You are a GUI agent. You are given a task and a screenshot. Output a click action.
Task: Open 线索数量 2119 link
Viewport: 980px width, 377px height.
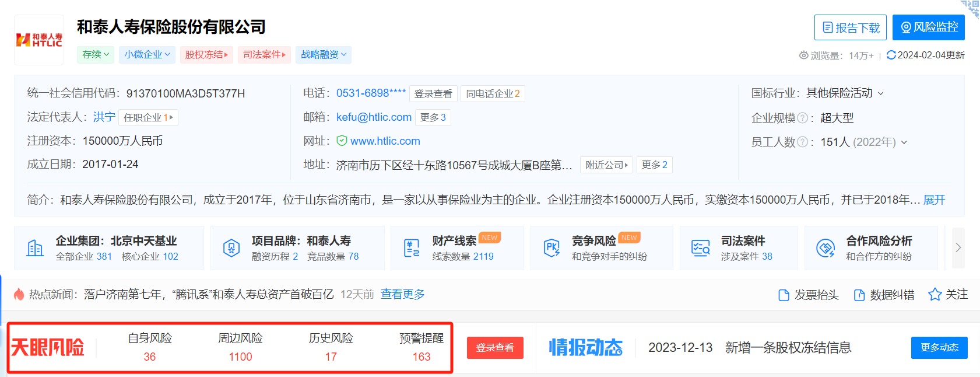click(463, 256)
